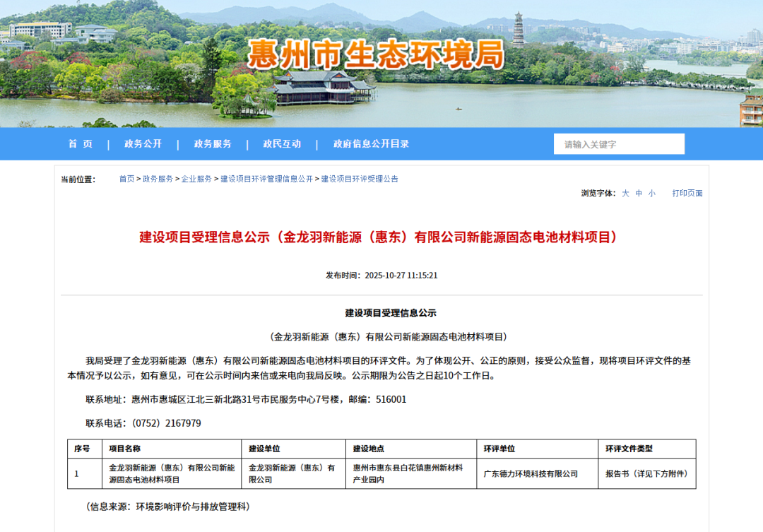763x532 pixels.
Task: Click the 当前位置 label
Action: (x=78, y=179)
